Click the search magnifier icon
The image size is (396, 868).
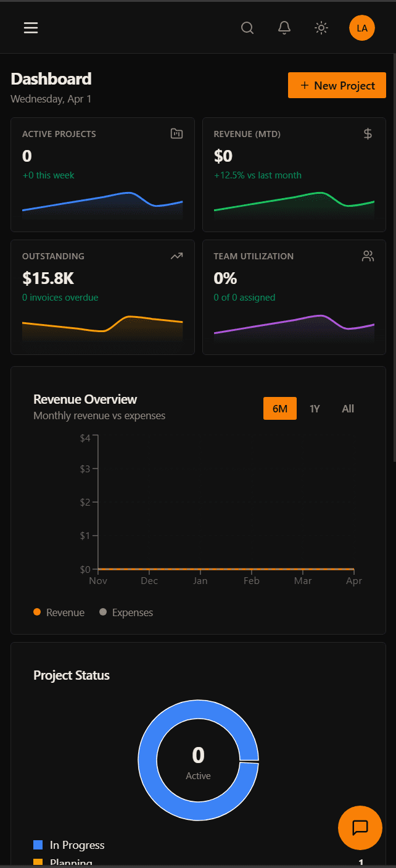[247, 28]
